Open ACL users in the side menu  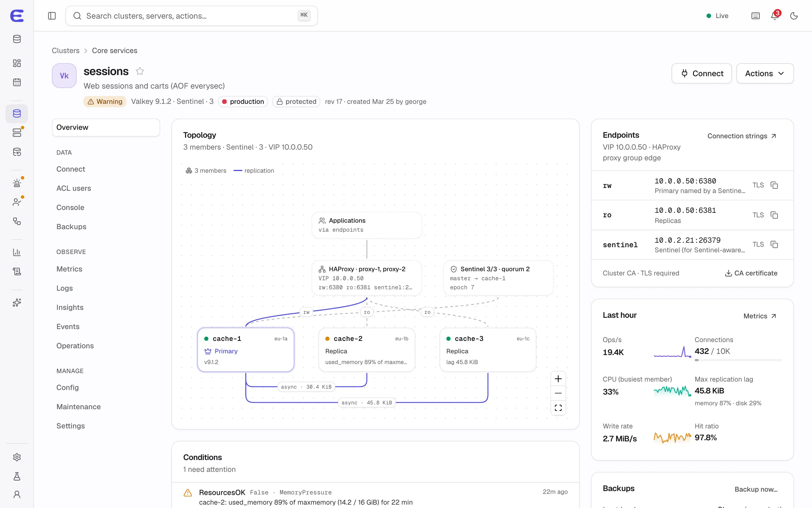pos(74,188)
